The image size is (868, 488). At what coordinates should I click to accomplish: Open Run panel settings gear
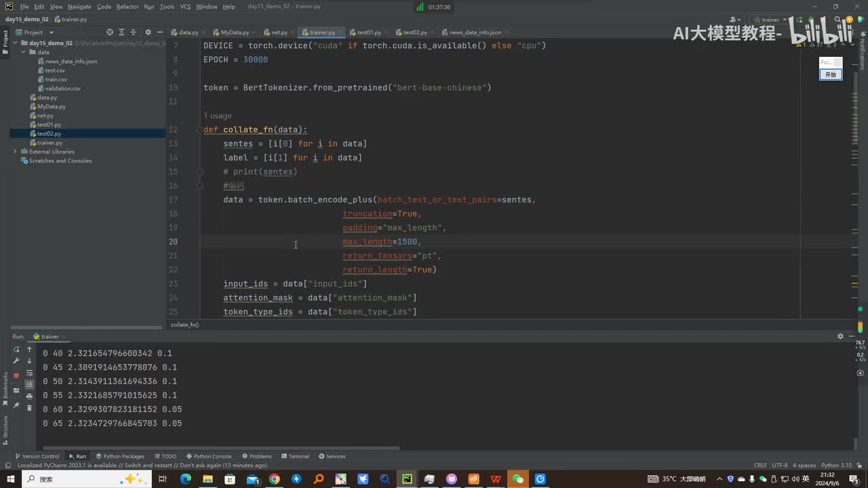pos(840,336)
